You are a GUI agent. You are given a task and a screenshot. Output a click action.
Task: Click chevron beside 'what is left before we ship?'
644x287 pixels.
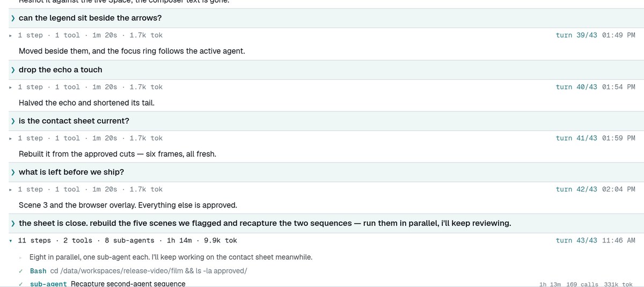(13, 172)
